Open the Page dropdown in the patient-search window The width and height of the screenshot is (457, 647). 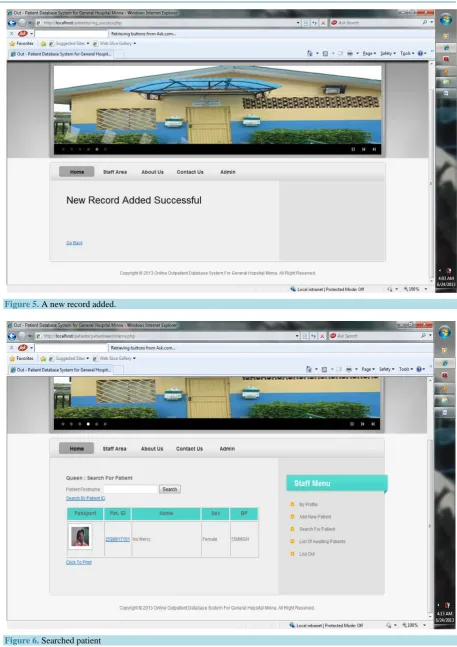click(x=368, y=369)
